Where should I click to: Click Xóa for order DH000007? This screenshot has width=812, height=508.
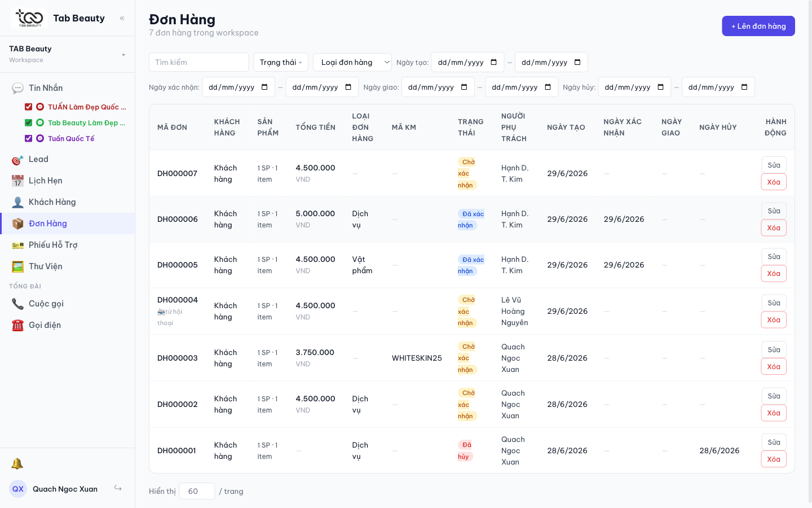774,182
